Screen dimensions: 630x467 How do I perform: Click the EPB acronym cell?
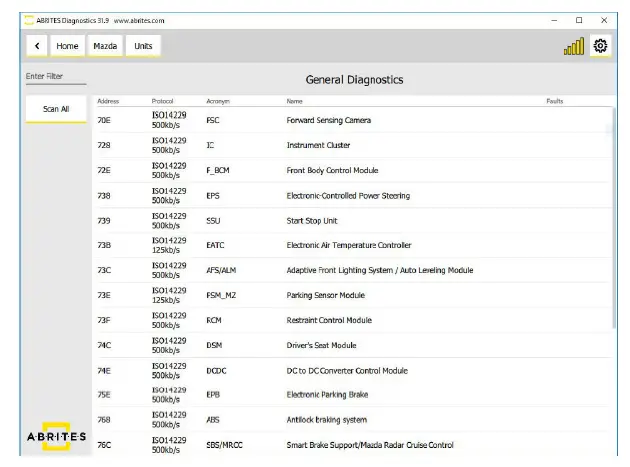[213, 395]
